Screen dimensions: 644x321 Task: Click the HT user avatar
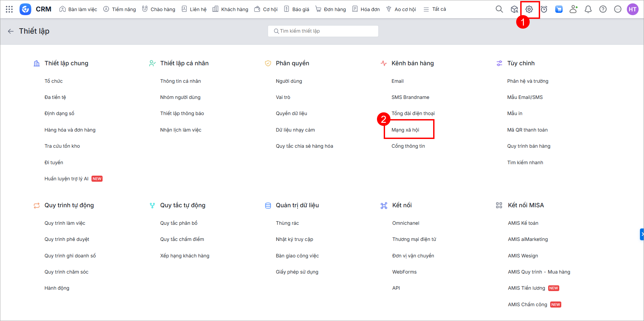[632, 9]
